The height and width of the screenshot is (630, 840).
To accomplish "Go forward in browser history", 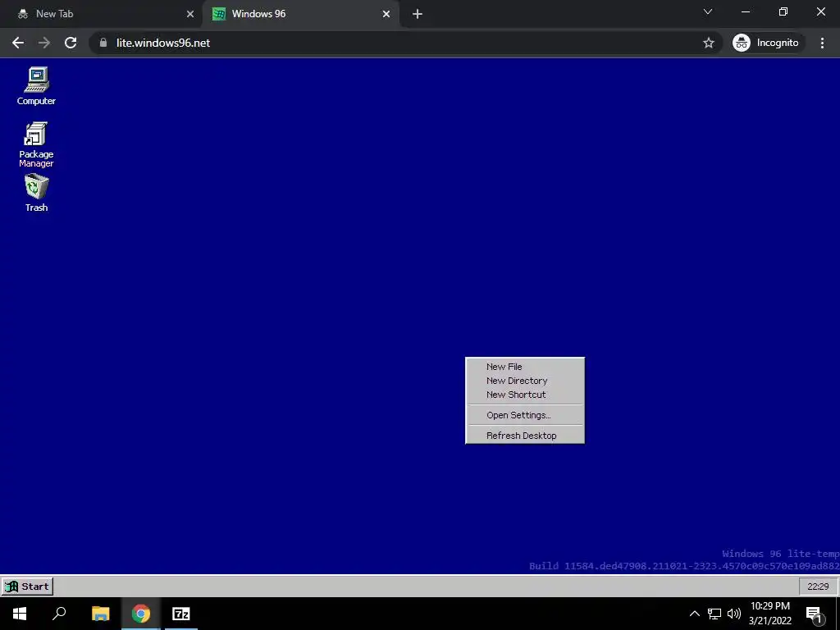I will point(44,43).
